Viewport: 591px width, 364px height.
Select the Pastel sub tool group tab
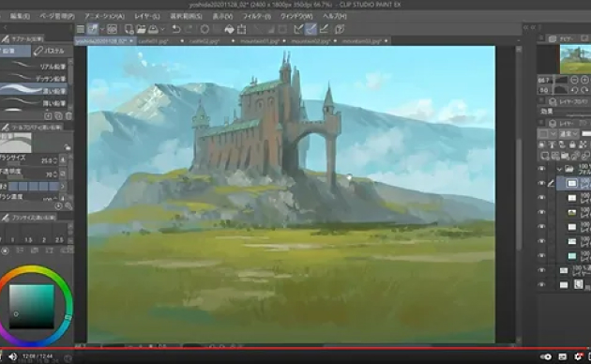[50, 51]
